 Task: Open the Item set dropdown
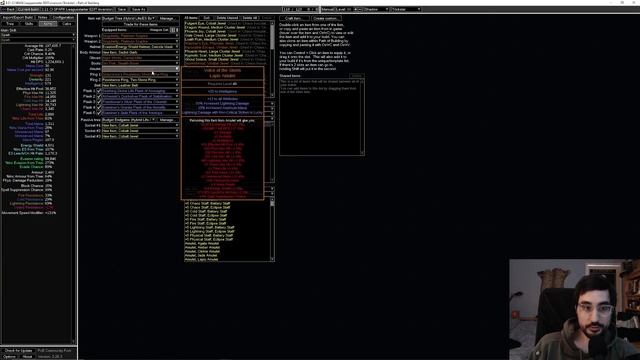click(x=128, y=18)
